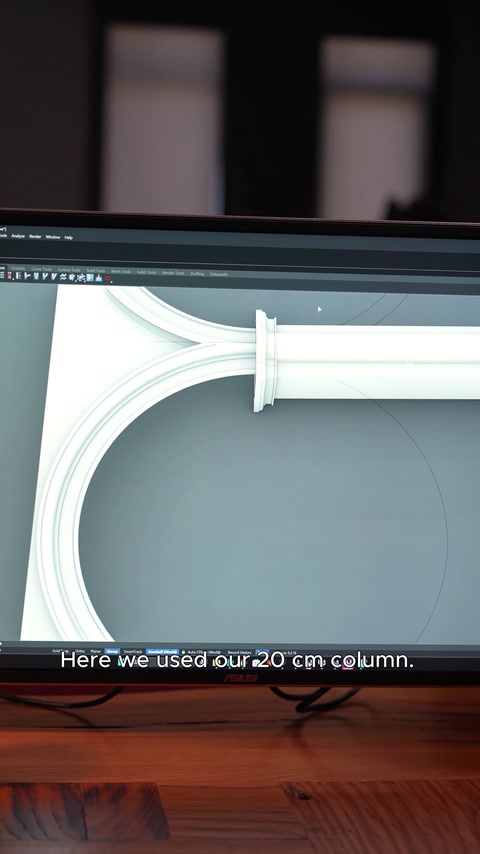480x854 pixels.
Task: Toggle Osnap in the status bar
Action: 112,651
